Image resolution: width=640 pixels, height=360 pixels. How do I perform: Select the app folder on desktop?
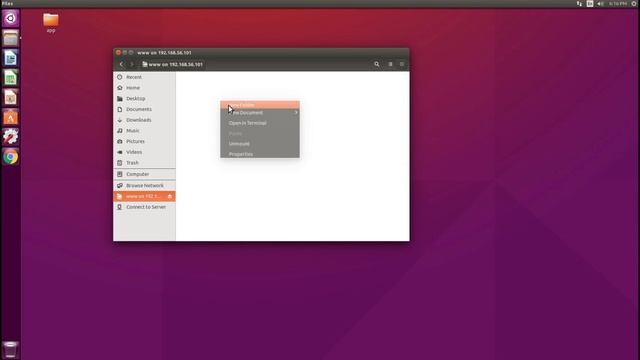[x=51, y=23]
